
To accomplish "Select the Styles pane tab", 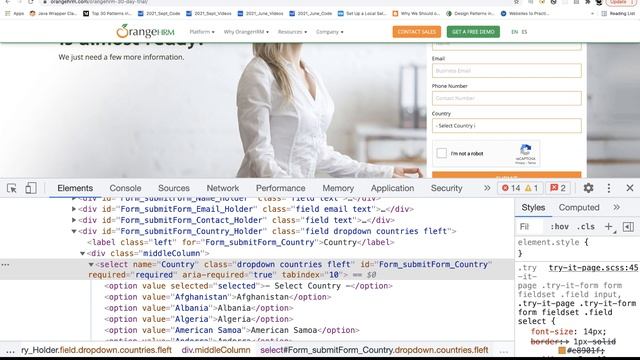I will (533, 207).
